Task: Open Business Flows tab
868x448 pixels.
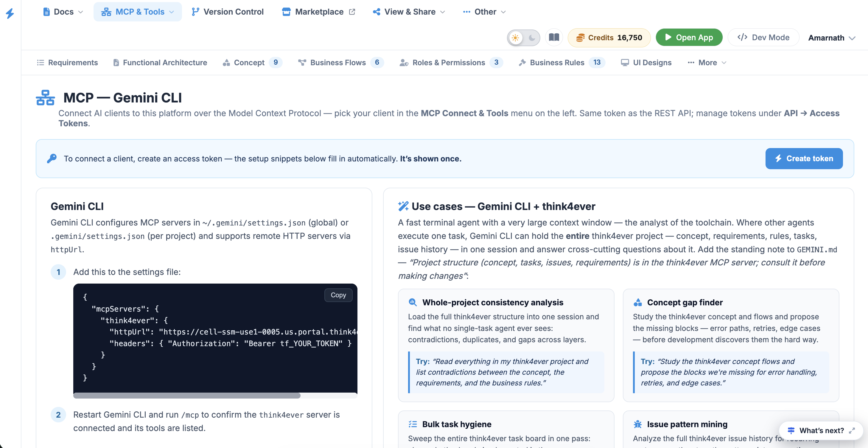Action: click(x=341, y=63)
